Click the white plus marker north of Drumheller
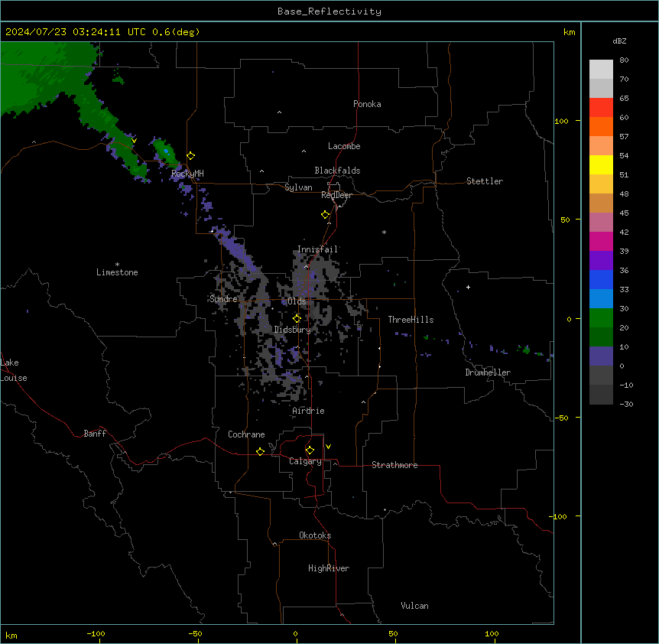 point(468,287)
